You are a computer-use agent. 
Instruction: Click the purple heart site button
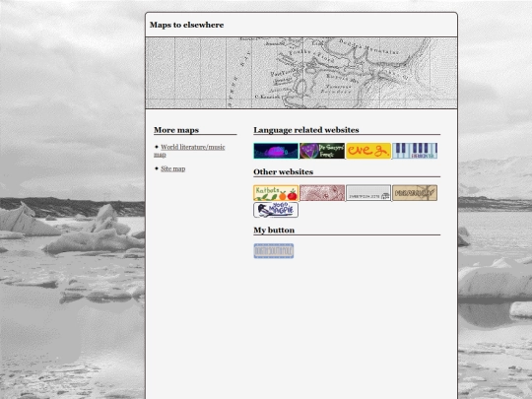[322, 151]
